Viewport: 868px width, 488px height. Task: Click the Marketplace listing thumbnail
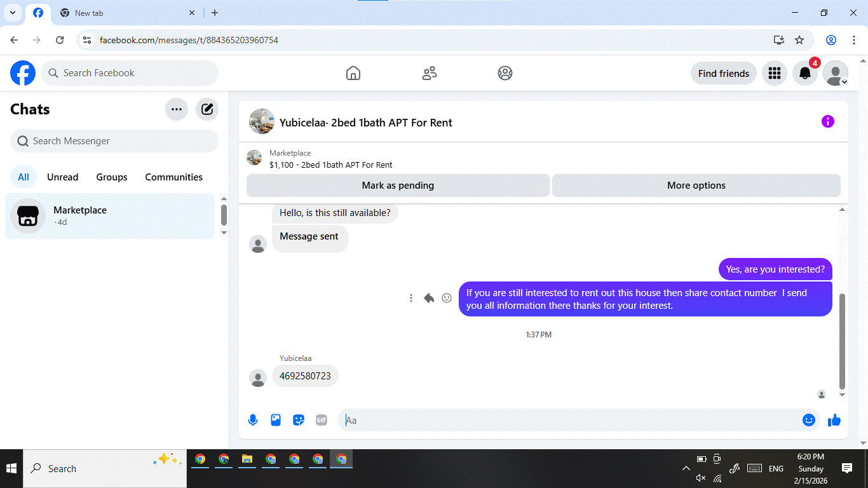tap(254, 158)
